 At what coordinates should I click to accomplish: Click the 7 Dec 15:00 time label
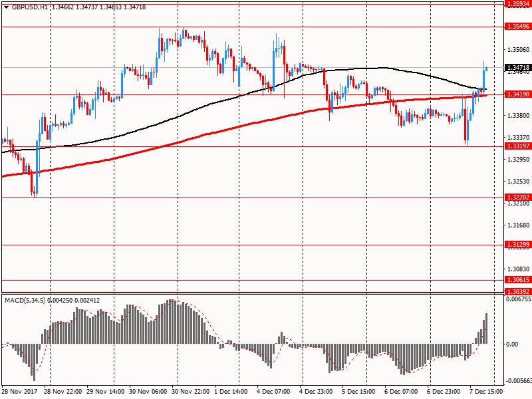[486, 392]
